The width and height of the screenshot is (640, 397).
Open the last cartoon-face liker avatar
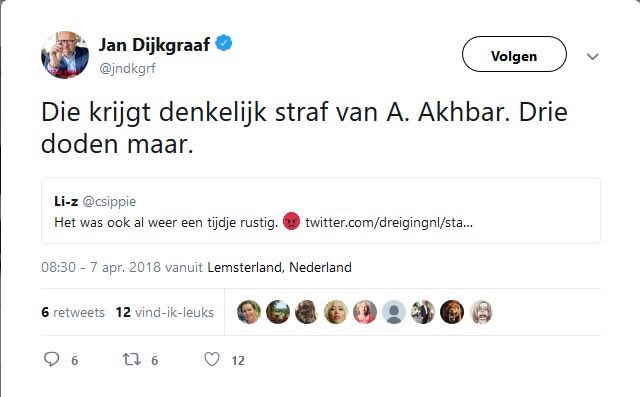[481, 312]
